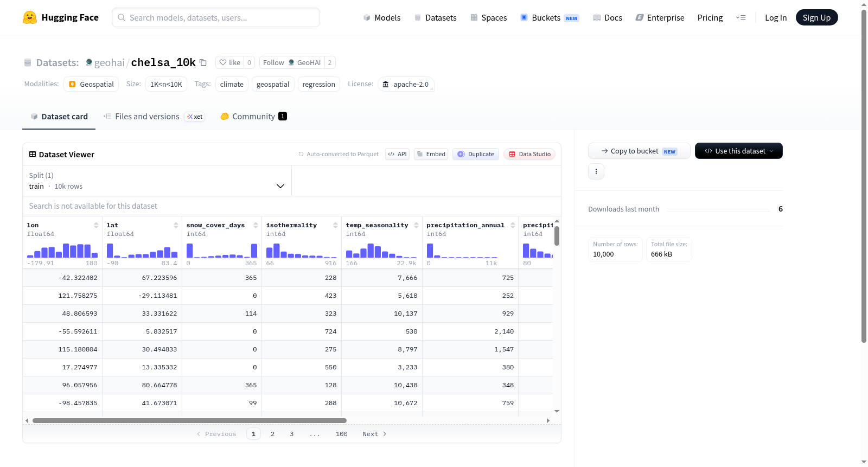Click Next page in pagination
868x467 pixels.
374,434
